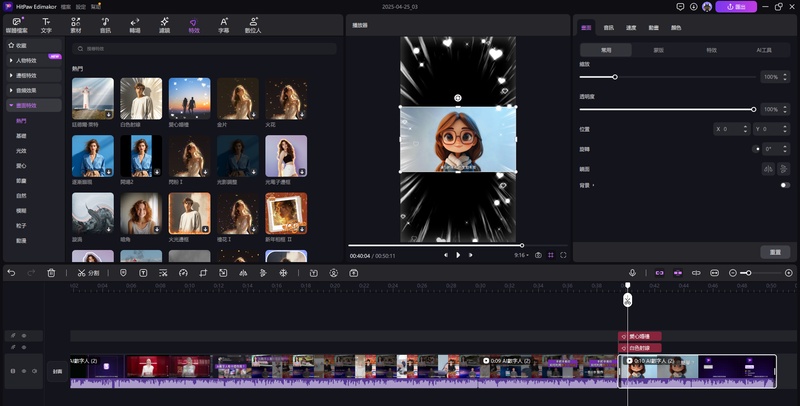Expand the 邊框特效 category
This screenshot has width=800, height=406.
(x=34, y=75)
